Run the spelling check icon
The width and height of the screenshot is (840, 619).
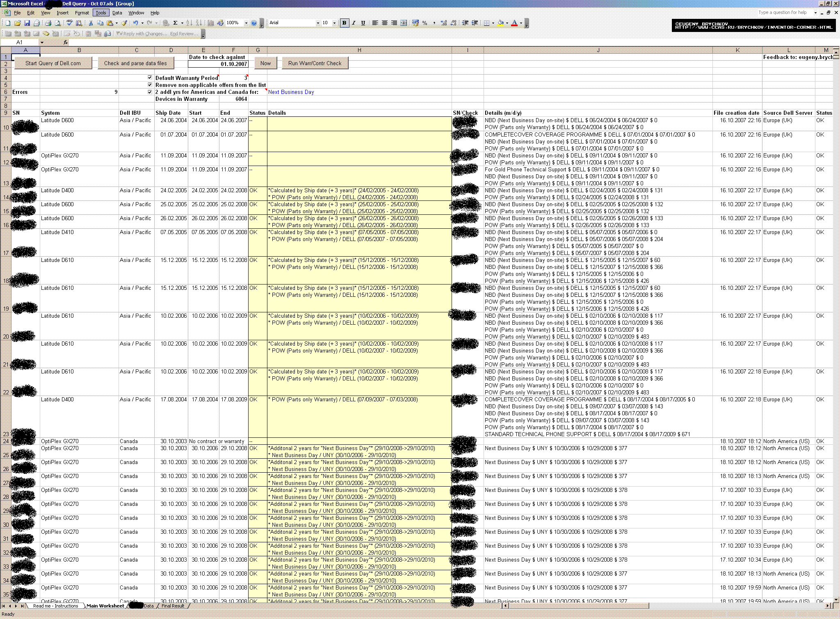(x=69, y=23)
